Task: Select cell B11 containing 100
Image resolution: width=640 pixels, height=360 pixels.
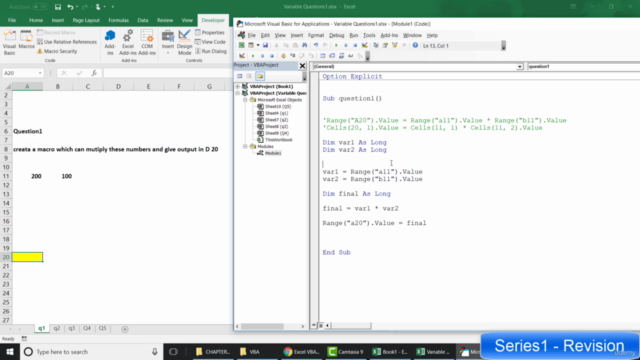Action: pyautogui.click(x=58, y=176)
